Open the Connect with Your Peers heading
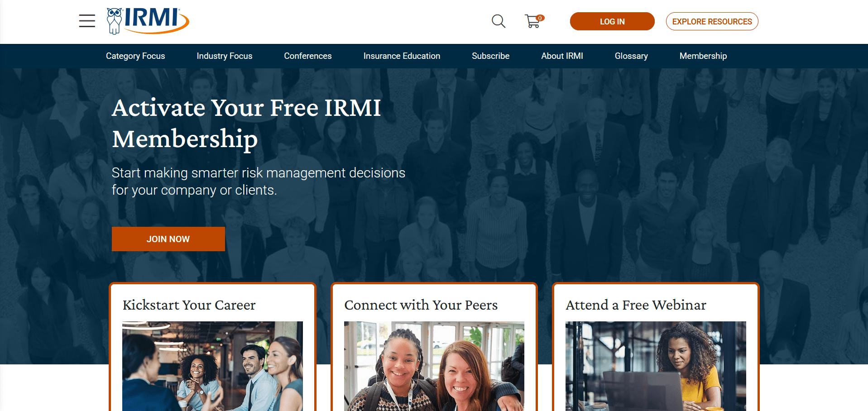Screen dimensions: 868x411 point(421,305)
